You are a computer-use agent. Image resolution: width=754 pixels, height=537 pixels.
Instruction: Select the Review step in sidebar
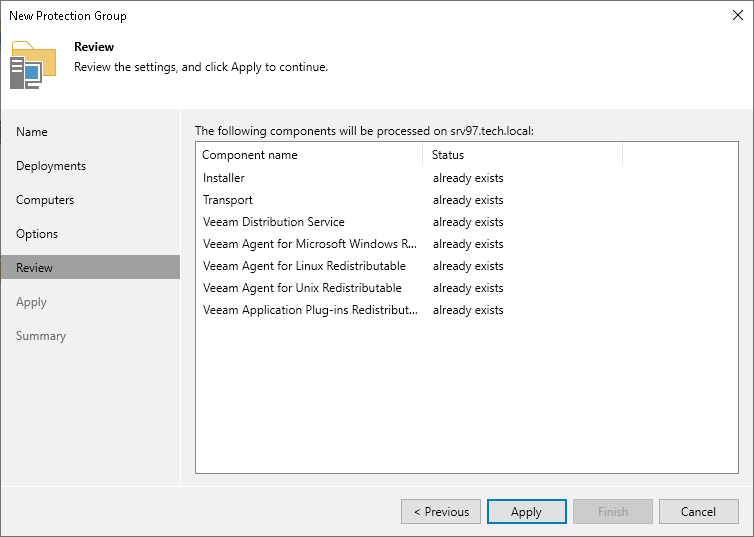(90, 267)
